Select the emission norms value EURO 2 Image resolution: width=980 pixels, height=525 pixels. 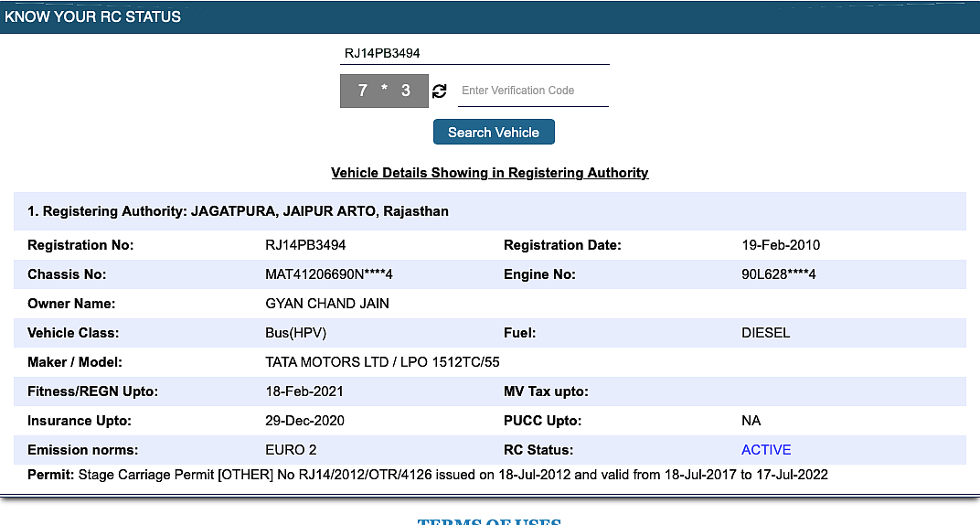[291, 450]
